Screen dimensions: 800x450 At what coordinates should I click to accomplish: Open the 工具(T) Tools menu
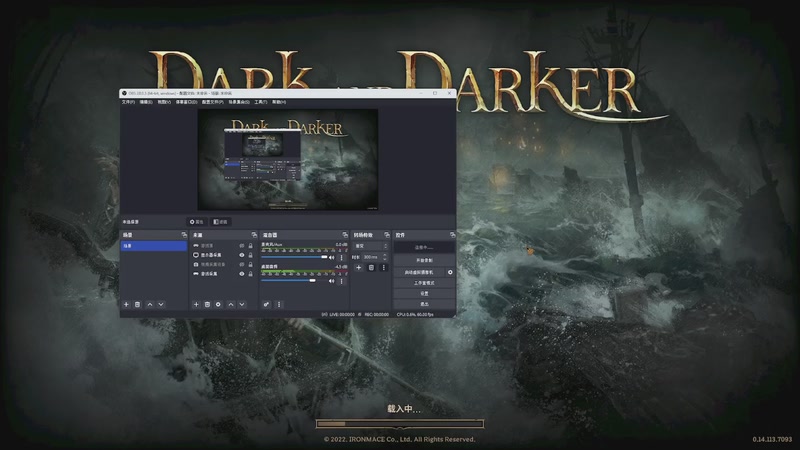point(261,102)
